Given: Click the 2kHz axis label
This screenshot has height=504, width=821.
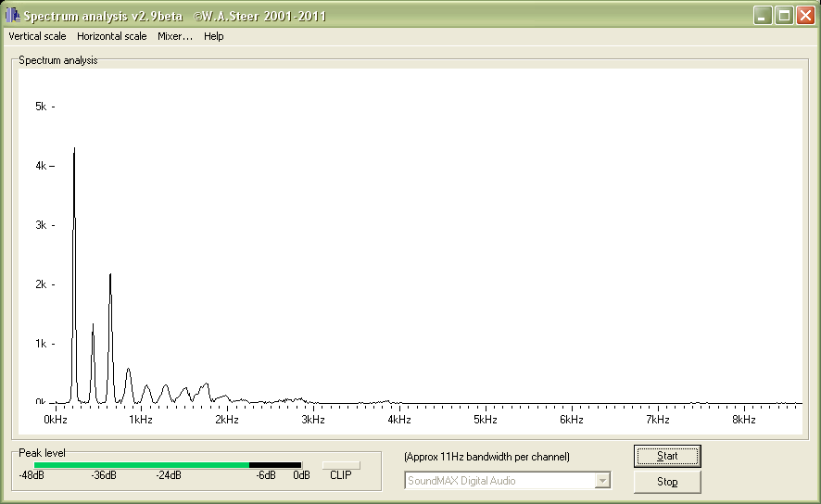Looking at the screenshot, I should point(227,419).
